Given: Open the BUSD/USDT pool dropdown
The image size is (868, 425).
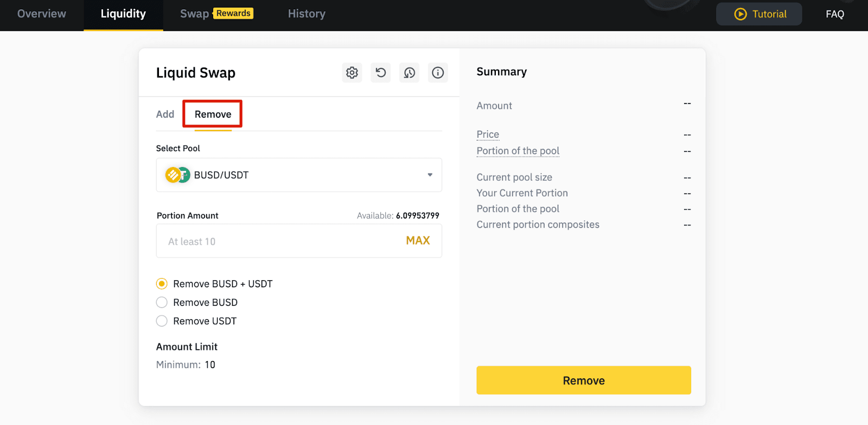Looking at the screenshot, I should [x=299, y=175].
